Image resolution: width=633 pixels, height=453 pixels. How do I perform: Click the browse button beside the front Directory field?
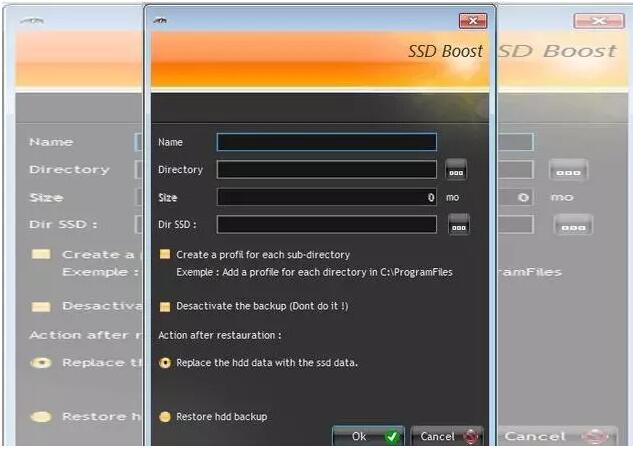point(456,170)
